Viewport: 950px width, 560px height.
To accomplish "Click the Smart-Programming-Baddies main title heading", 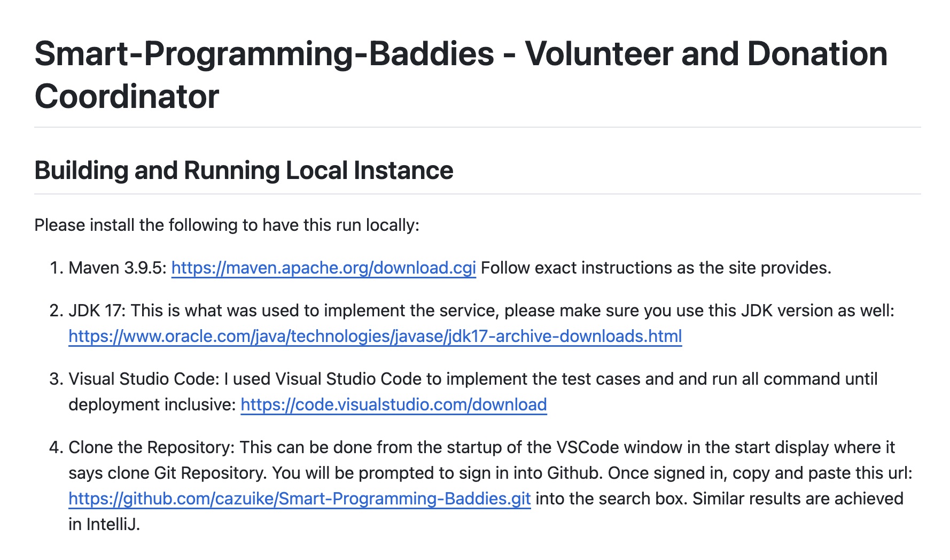I will [461, 54].
